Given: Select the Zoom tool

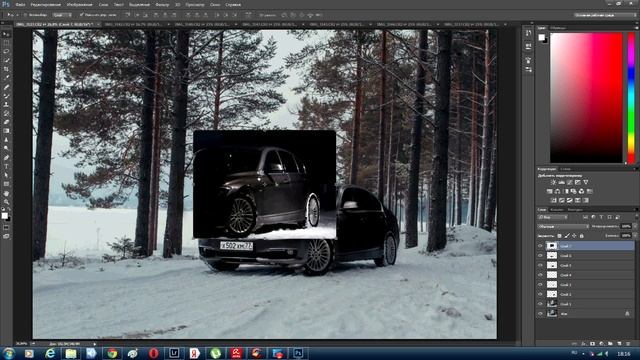Looking at the screenshot, I should tap(6, 202).
